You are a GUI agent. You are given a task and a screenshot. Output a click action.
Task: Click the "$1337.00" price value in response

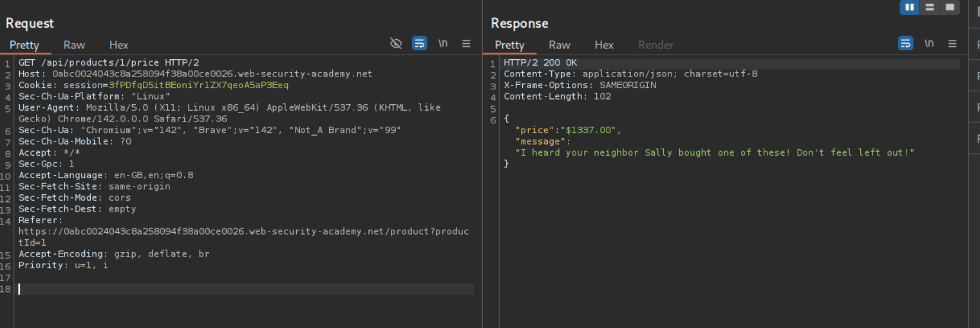pos(589,131)
